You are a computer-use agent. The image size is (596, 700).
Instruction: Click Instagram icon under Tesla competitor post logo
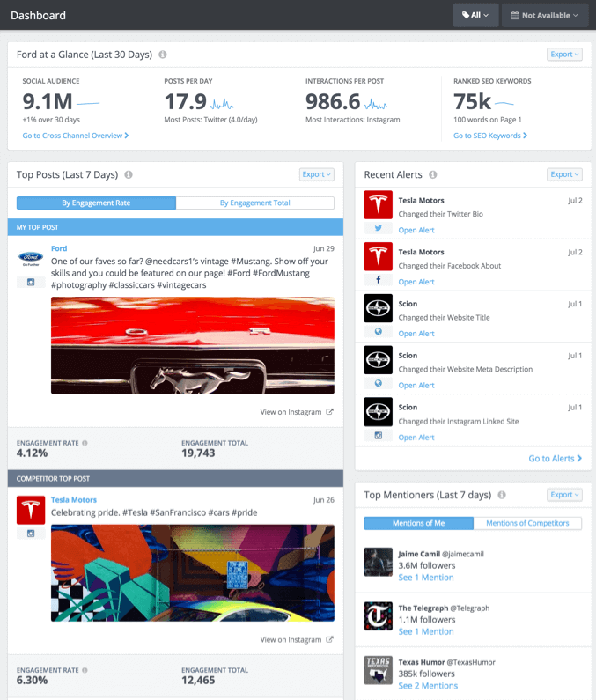[31, 534]
